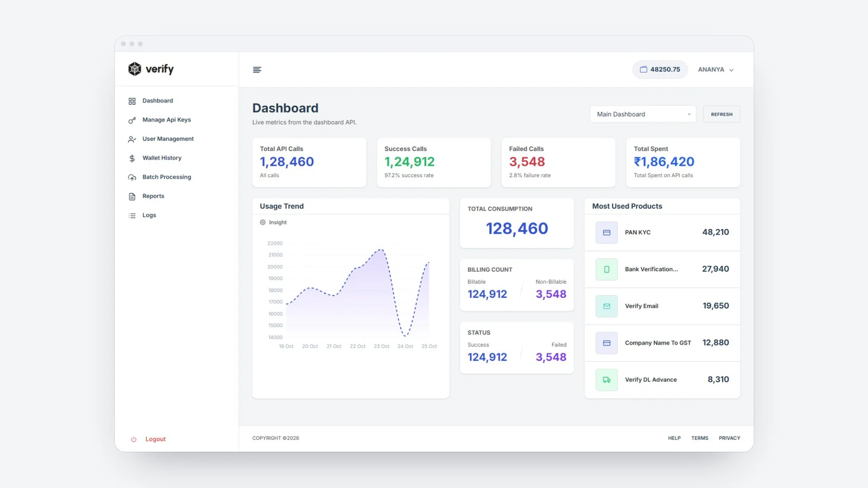The image size is (868, 488).
Task: Open the PRIVACY footer link
Action: tap(730, 438)
